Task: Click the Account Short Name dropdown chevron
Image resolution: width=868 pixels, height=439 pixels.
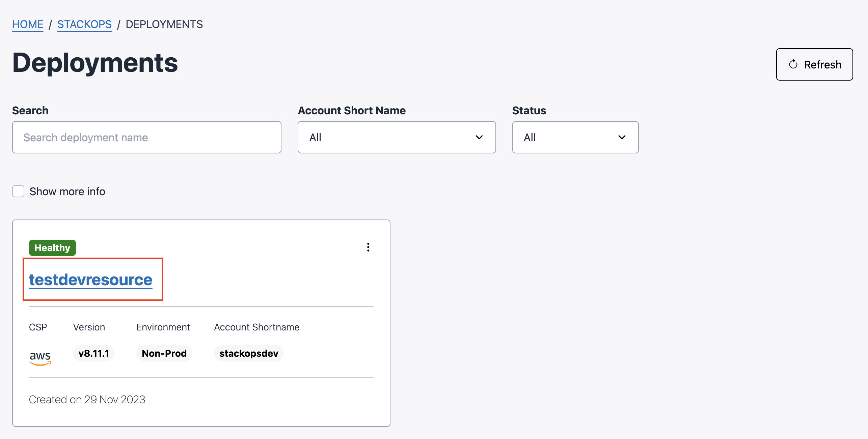Action: tap(479, 137)
